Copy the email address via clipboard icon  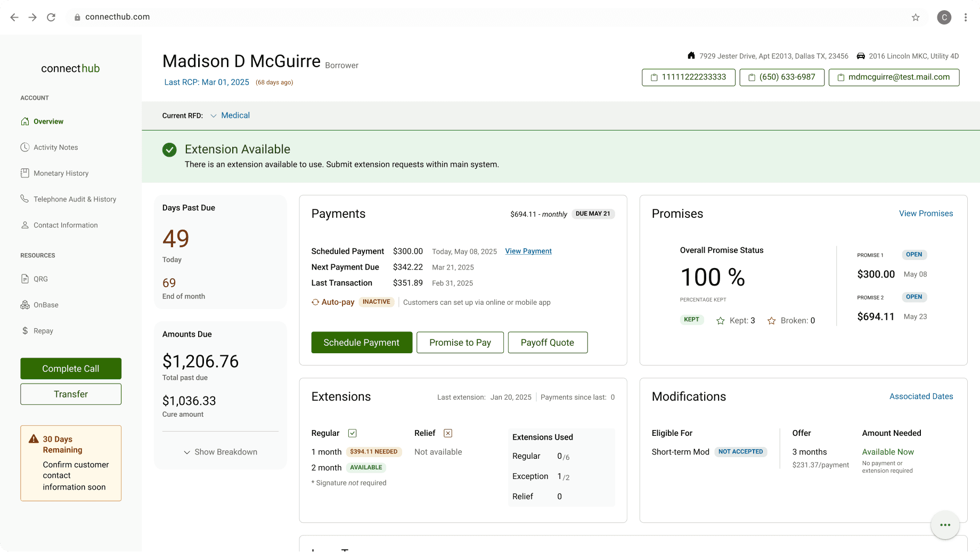[841, 77]
